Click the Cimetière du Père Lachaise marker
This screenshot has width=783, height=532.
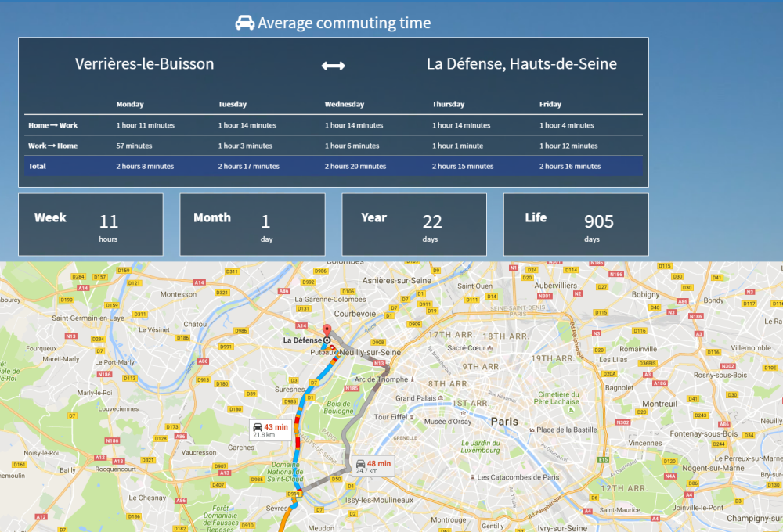[572, 409]
